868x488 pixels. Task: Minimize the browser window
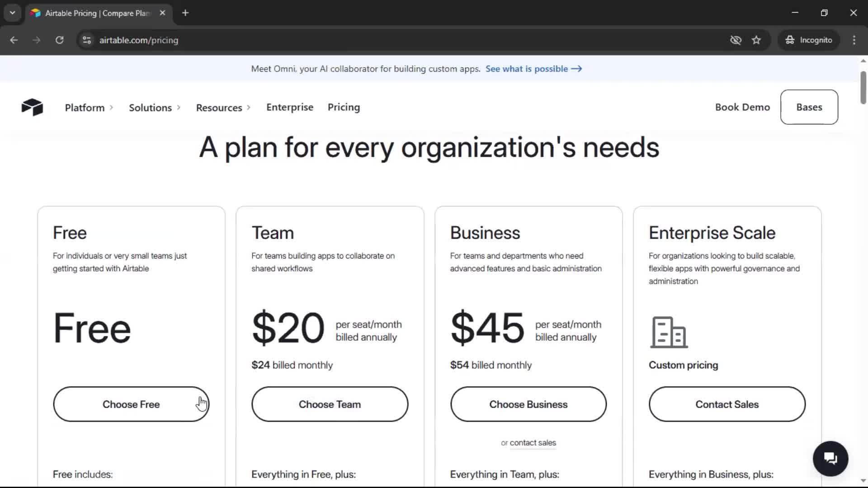[x=795, y=13]
